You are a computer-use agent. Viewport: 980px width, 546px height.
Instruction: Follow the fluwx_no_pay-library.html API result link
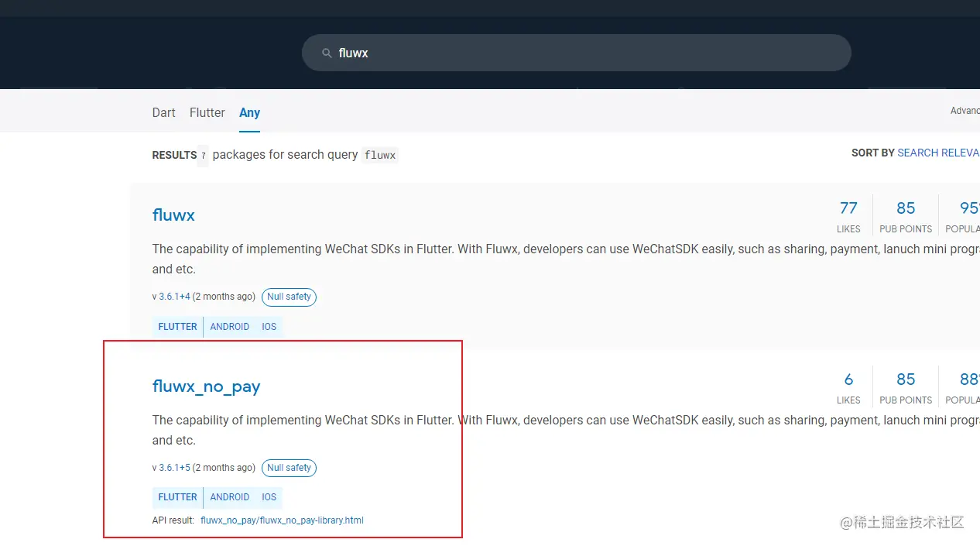tap(282, 520)
